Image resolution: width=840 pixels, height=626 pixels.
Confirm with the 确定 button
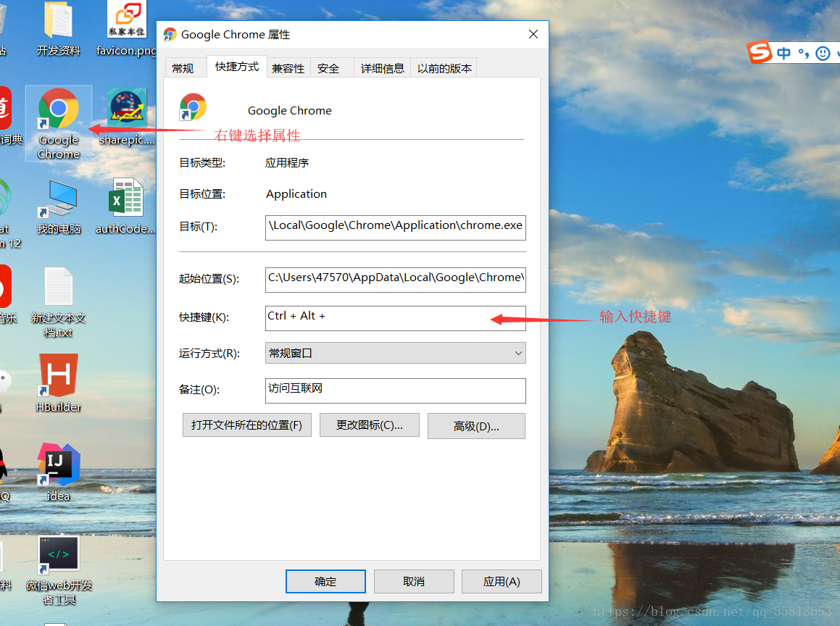tap(325, 581)
